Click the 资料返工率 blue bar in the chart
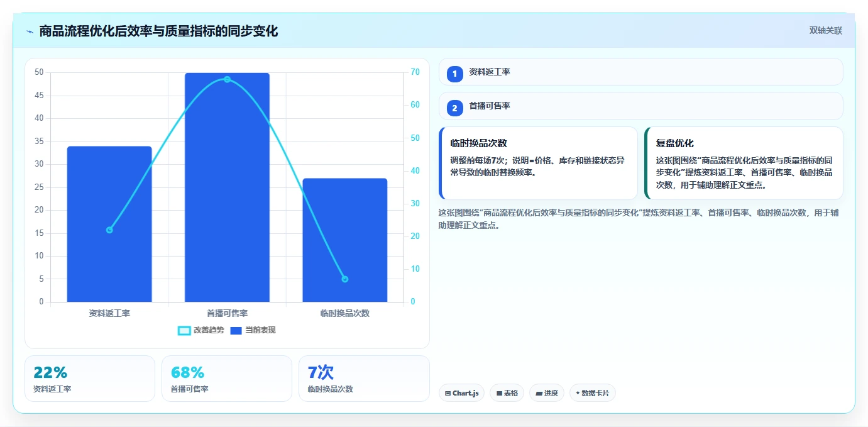Viewport: 868px width, 427px height. (109, 224)
